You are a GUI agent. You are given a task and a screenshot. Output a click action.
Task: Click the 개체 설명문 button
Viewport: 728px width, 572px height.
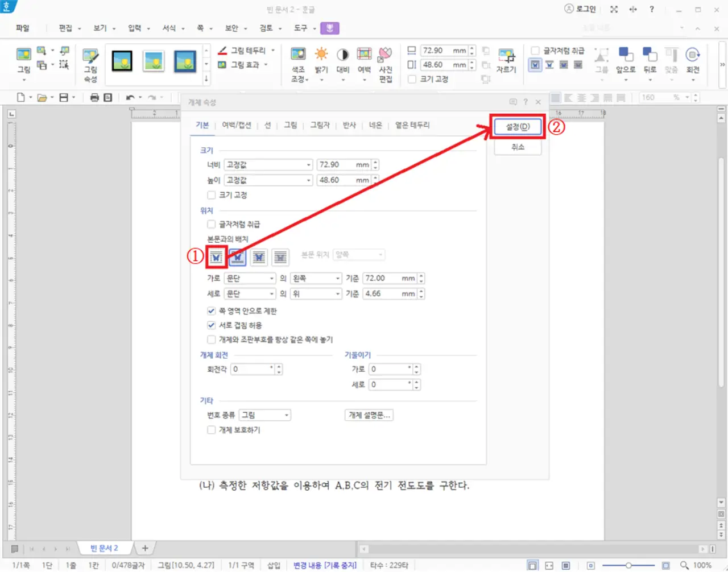(x=369, y=415)
